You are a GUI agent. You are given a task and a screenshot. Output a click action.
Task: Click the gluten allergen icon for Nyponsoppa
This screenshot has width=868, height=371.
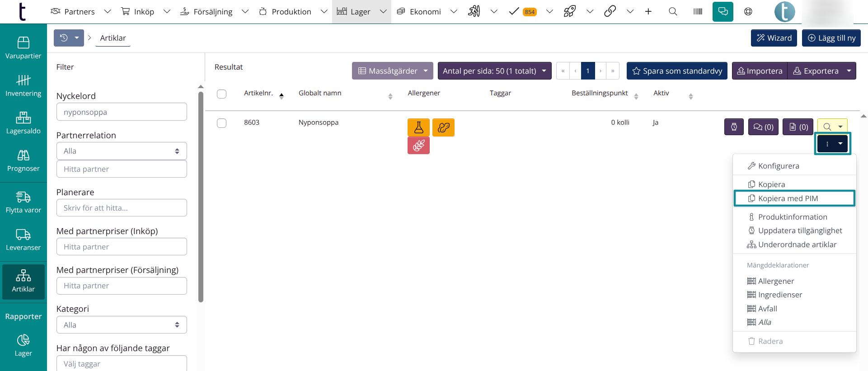coord(418,146)
